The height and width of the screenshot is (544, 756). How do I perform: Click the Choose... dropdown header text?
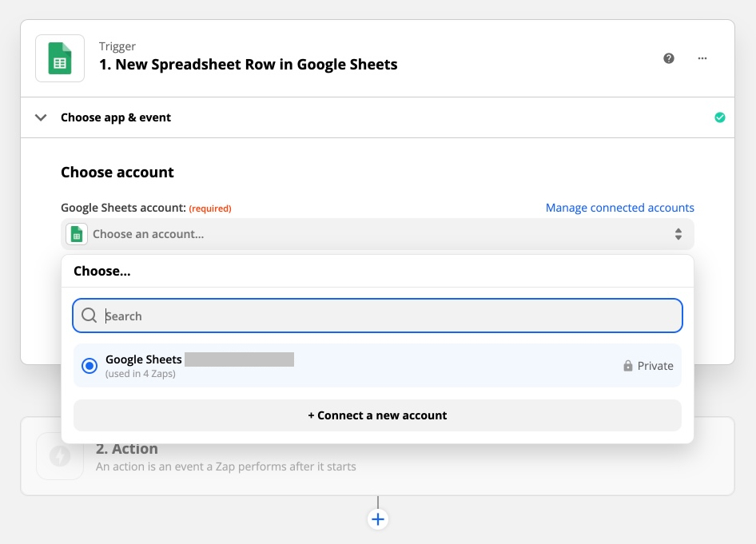(101, 272)
